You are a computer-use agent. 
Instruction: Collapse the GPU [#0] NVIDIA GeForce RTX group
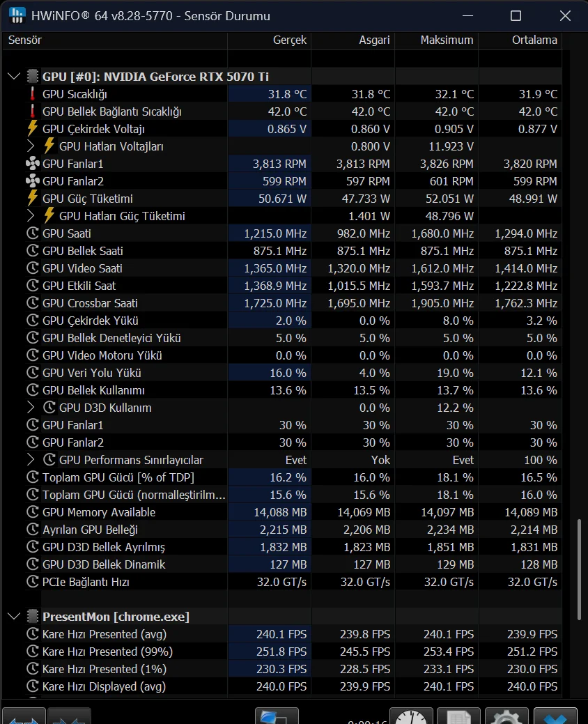click(15, 76)
